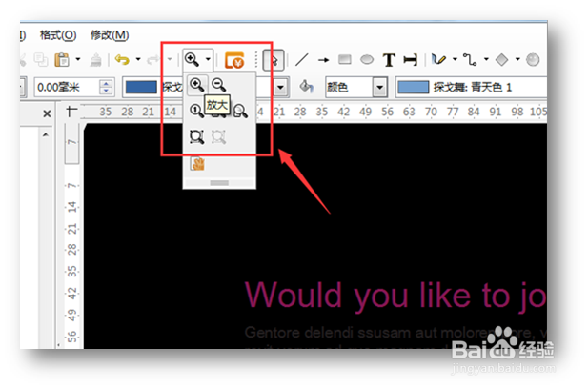Click the dark blue line color swatch
Viewport: 588px width, 389px height.
[x=141, y=88]
